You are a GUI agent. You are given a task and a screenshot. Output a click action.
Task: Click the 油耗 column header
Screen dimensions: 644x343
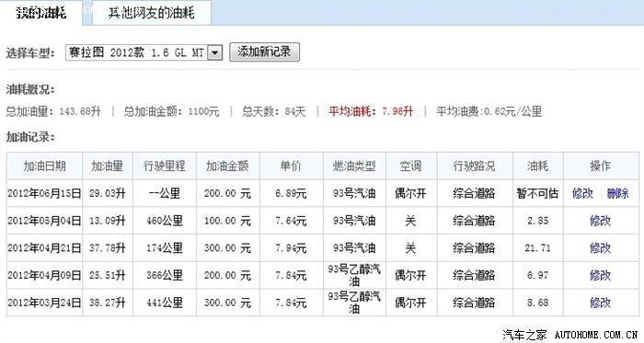(x=537, y=166)
